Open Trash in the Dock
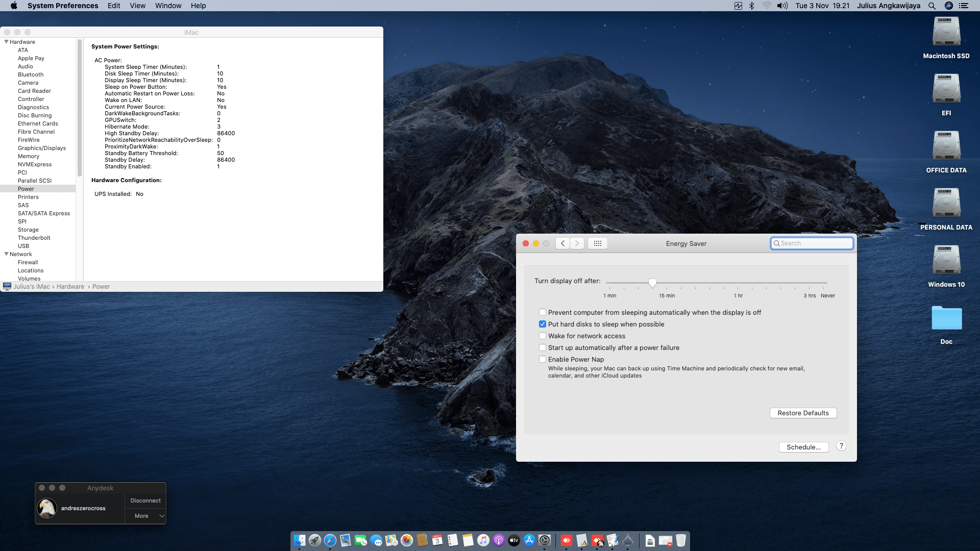980x551 pixels. [x=681, y=540]
